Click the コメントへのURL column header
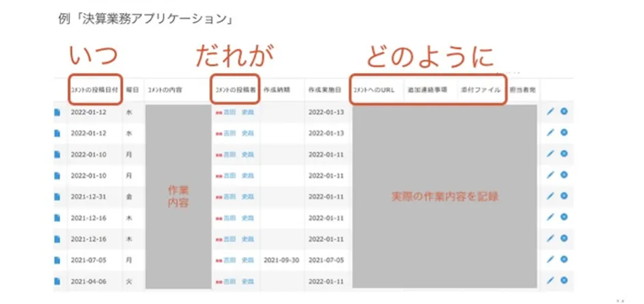 pos(374,89)
